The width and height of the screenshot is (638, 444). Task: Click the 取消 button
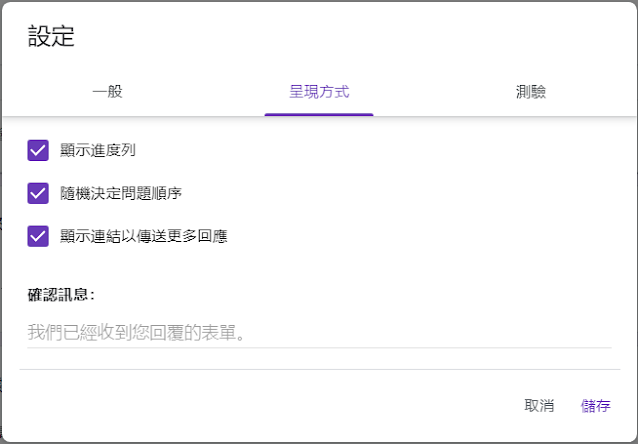[539, 405]
